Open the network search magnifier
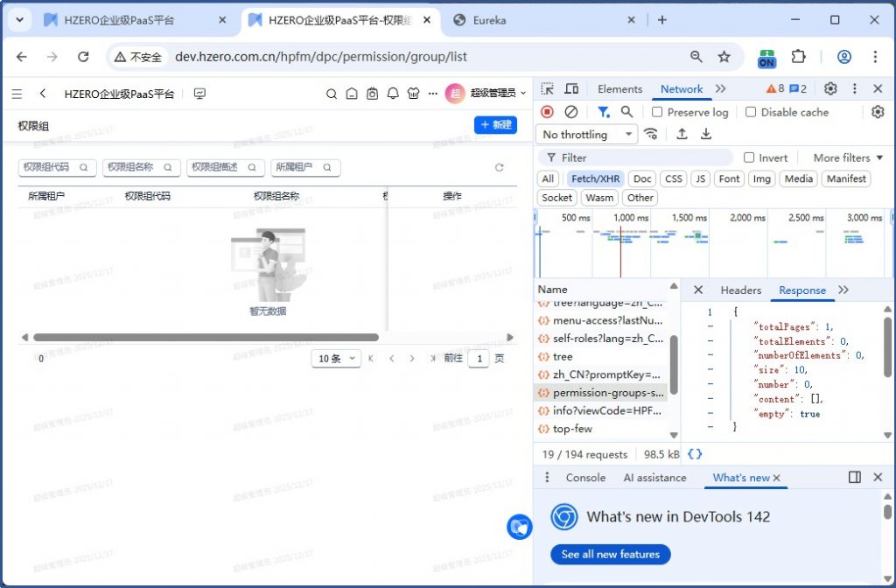This screenshot has height=588, width=896. [626, 112]
